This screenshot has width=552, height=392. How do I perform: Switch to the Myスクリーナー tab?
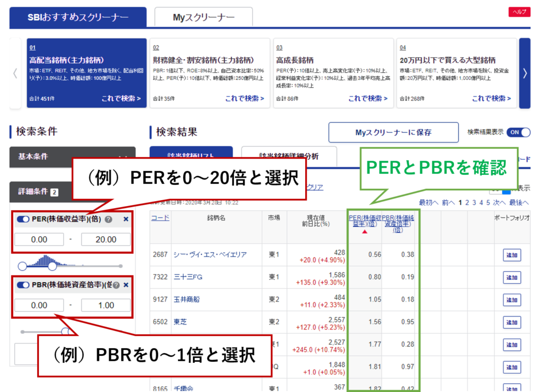tap(203, 17)
